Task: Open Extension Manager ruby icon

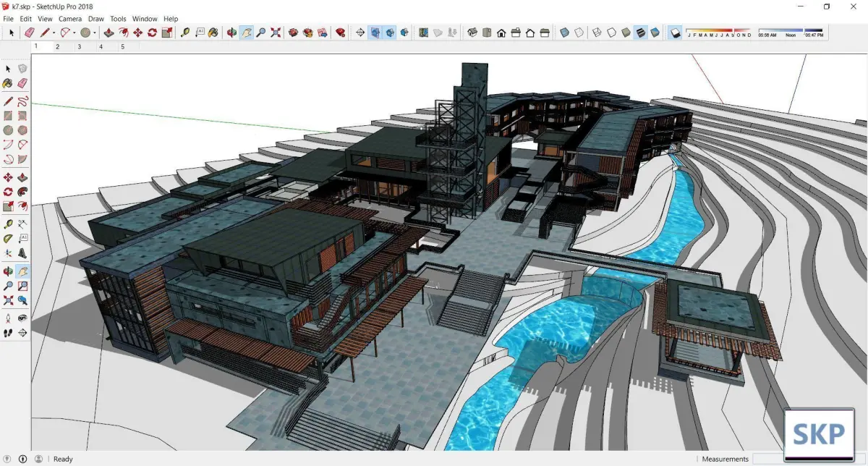Action: tap(340, 33)
